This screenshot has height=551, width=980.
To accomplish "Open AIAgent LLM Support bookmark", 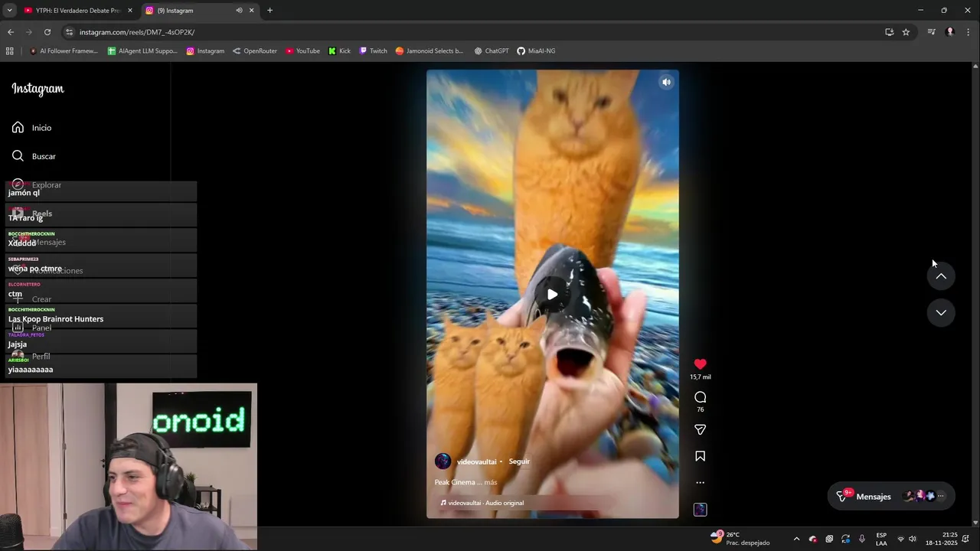I will pos(142,51).
